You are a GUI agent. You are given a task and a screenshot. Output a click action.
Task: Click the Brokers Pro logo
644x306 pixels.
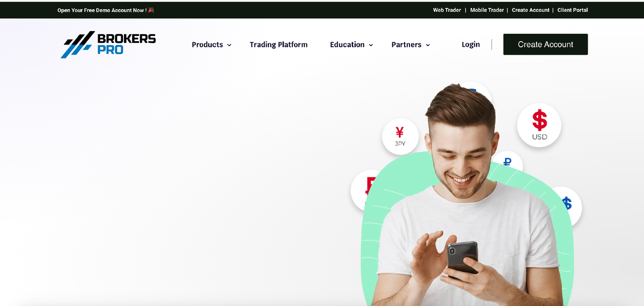click(x=108, y=44)
